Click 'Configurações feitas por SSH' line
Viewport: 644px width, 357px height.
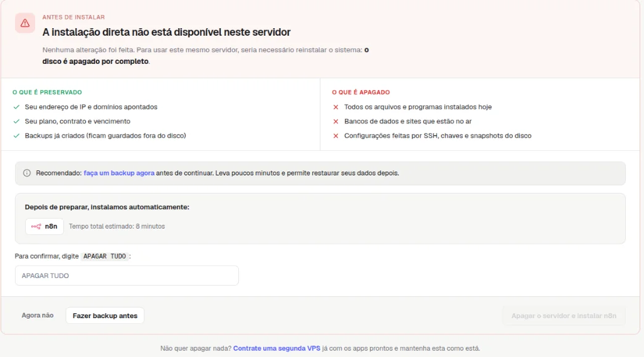point(438,136)
